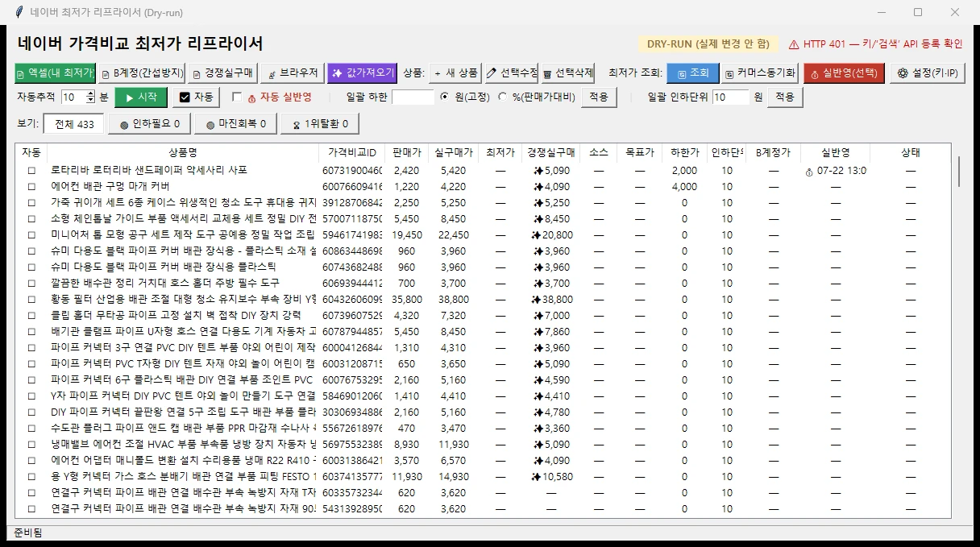Sort by the 최저가 column header

coord(500,152)
